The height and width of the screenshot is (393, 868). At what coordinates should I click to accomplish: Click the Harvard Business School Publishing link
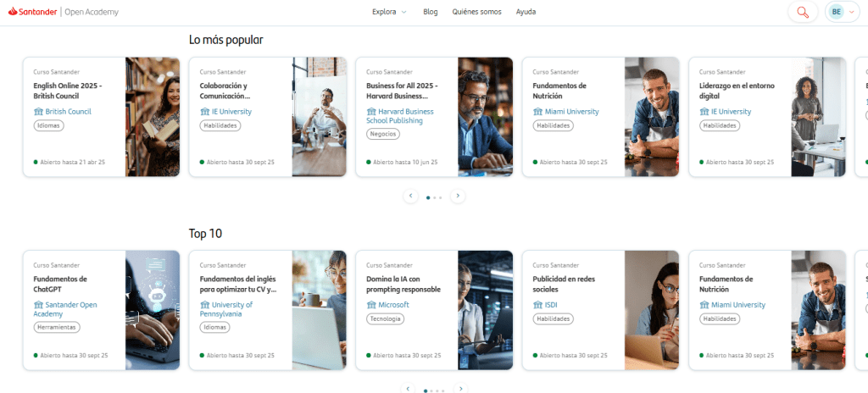399,116
